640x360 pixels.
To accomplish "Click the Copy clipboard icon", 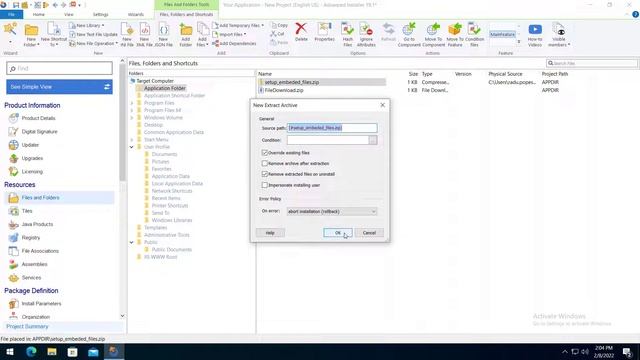I will coord(280,25).
